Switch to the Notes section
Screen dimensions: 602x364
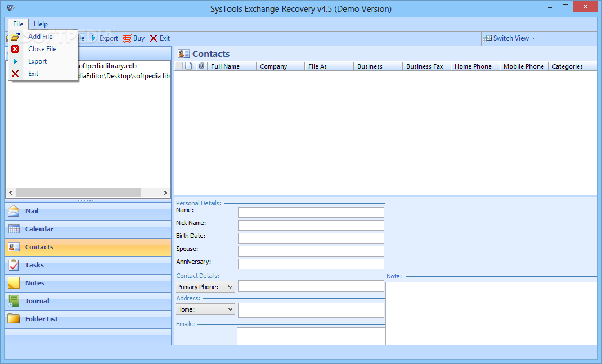pos(88,284)
